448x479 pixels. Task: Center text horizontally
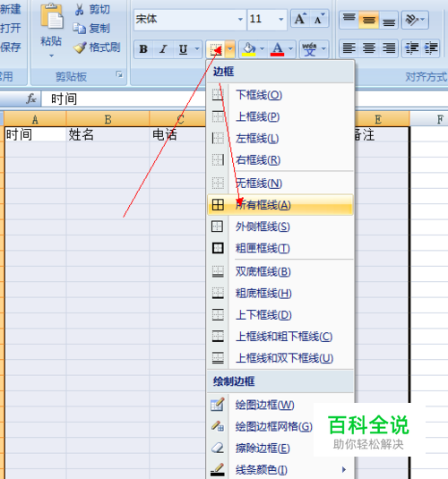coord(369,48)
